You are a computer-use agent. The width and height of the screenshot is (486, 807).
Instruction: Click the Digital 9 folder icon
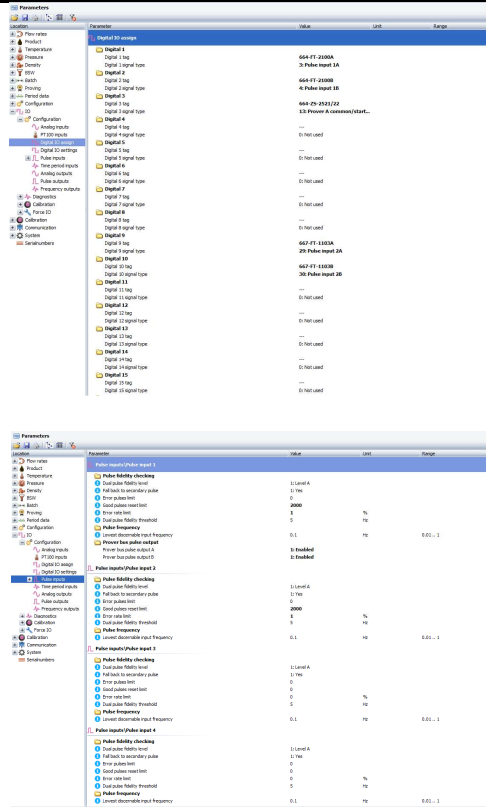(x=99, y=235)
